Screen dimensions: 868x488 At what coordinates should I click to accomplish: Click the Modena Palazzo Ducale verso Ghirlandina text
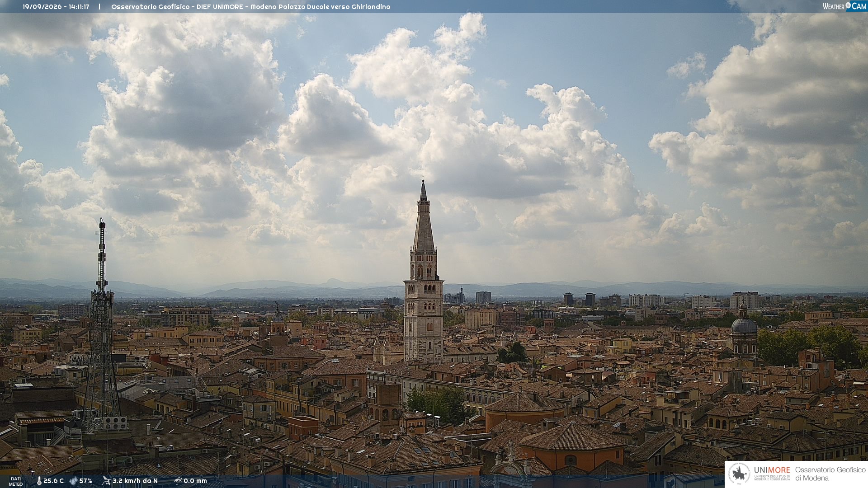click(x=320, y=7)
